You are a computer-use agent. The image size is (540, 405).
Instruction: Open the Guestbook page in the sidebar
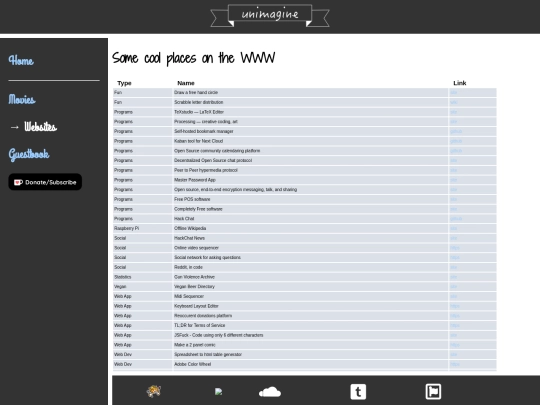pyautogui.click(x=29, y=155)
